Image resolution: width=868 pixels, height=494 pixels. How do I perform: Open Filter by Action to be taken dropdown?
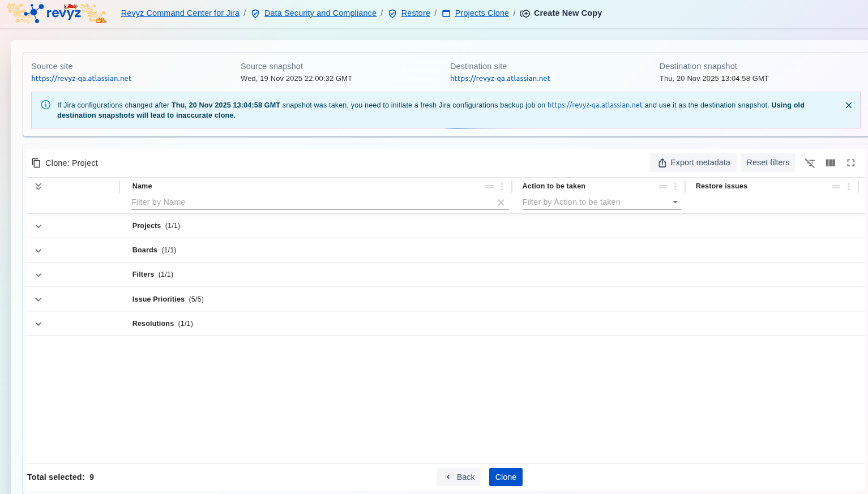click(600, 203)
